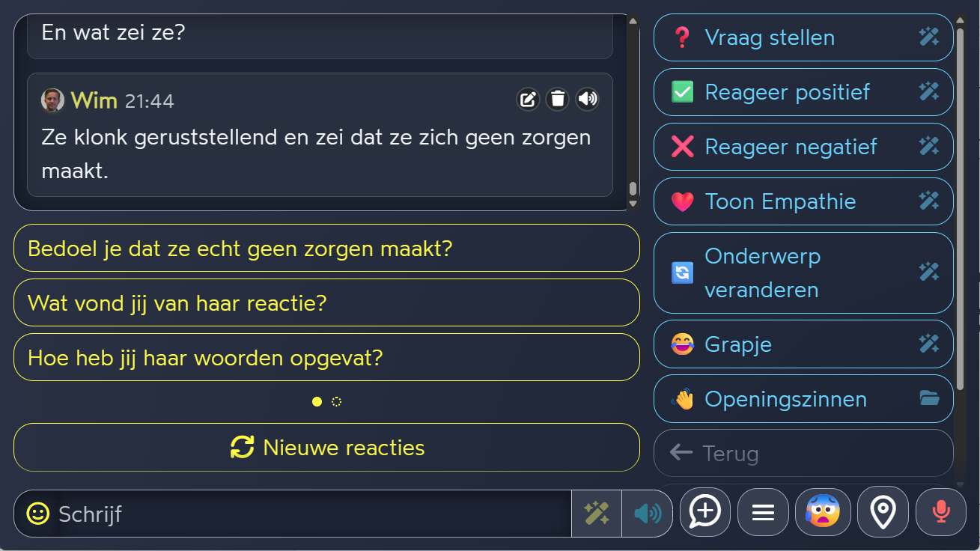Choose Onderwerp veranderen from the sidebar

click(762, 273)
